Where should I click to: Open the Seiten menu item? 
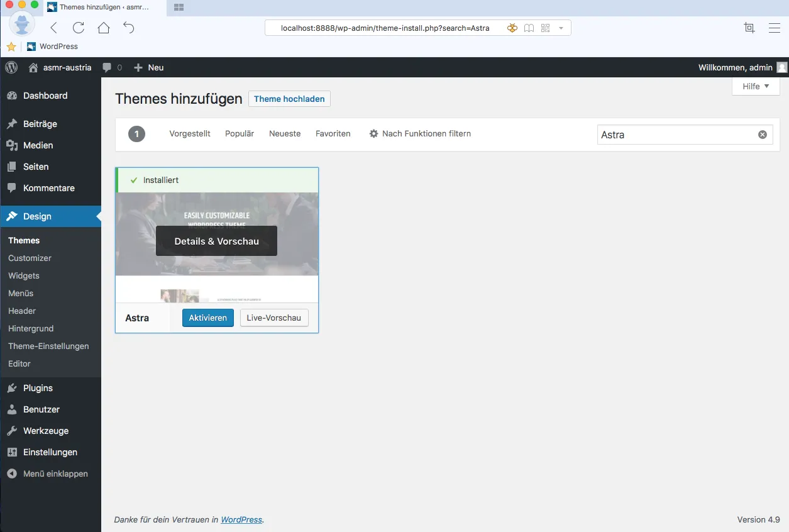(50, 167)
